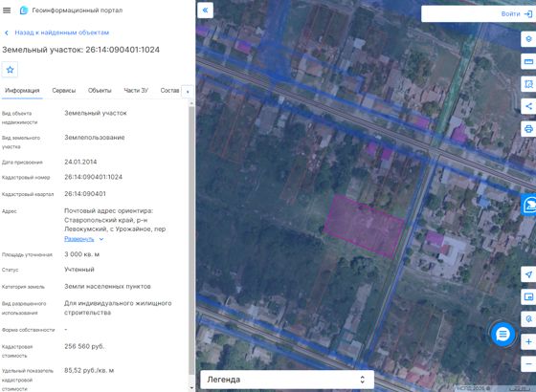Show more tabs with the arrow button
Viewport: 536px width, 392px height.
tap(188, 92)
